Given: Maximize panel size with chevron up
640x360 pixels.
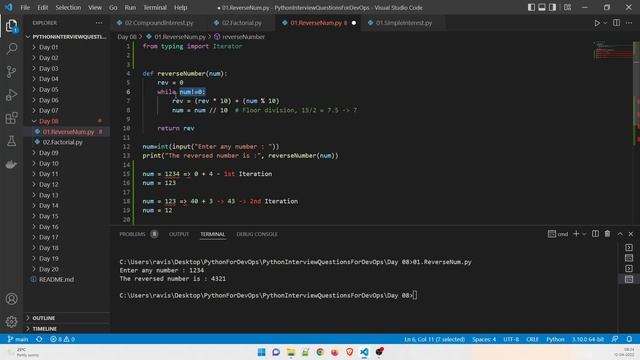Looking at the screenshot, I should (x=620, y=234).
